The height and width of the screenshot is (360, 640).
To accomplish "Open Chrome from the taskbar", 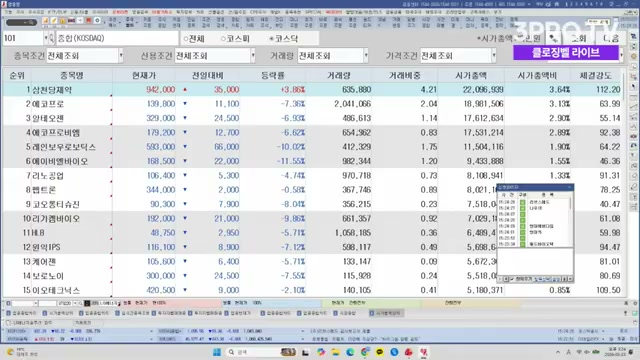I will click(365, 352).
